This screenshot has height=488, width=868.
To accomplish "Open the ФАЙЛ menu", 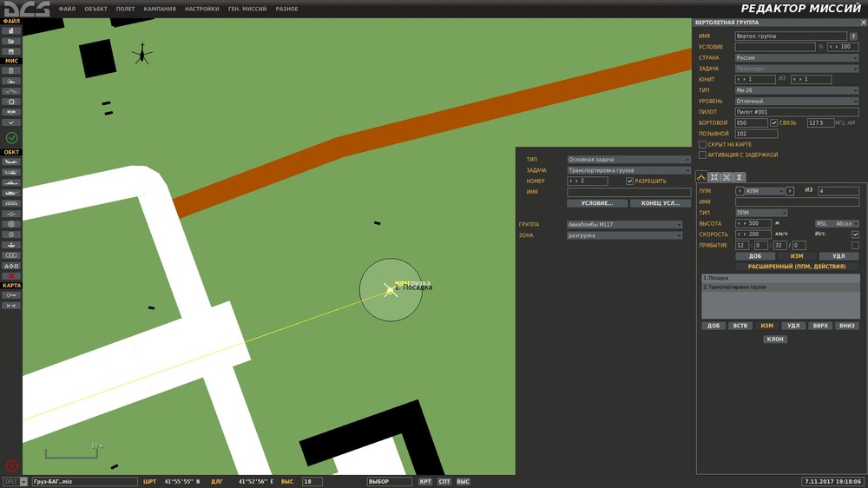I will click(67, 9).
